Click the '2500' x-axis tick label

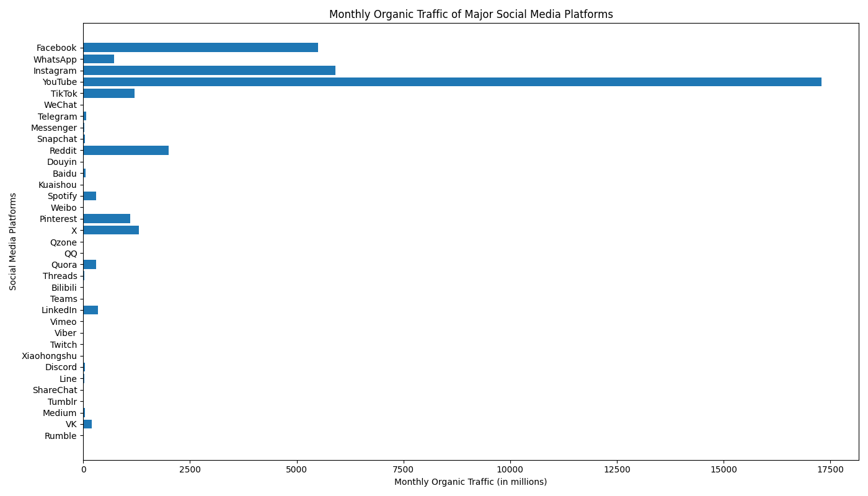190,470
